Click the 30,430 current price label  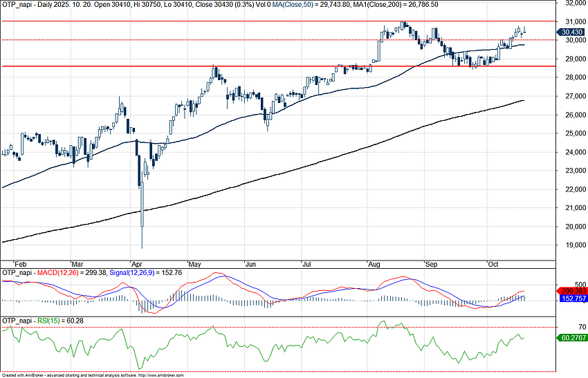(573, 32)
